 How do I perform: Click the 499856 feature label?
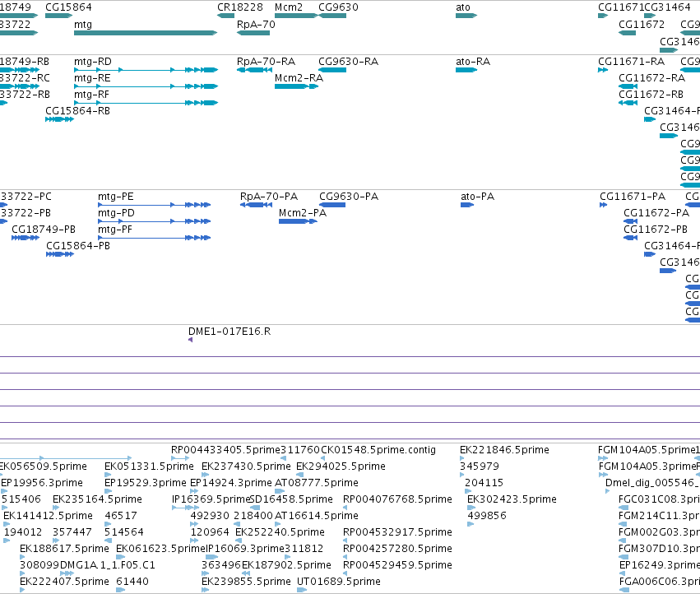(487, 516)
